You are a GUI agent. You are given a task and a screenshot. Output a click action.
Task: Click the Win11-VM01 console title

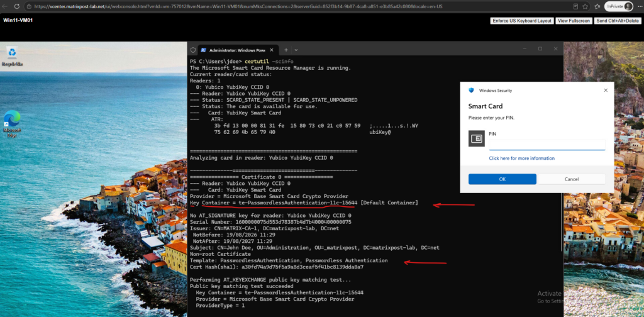(x=18, y=20)
